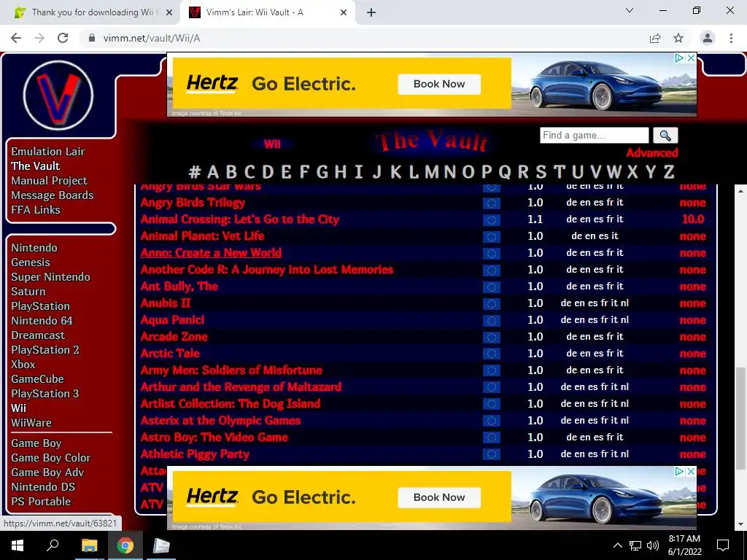The image size is (747, 560).
Task: Open Another Code R game link
Action: pos(267,270)
